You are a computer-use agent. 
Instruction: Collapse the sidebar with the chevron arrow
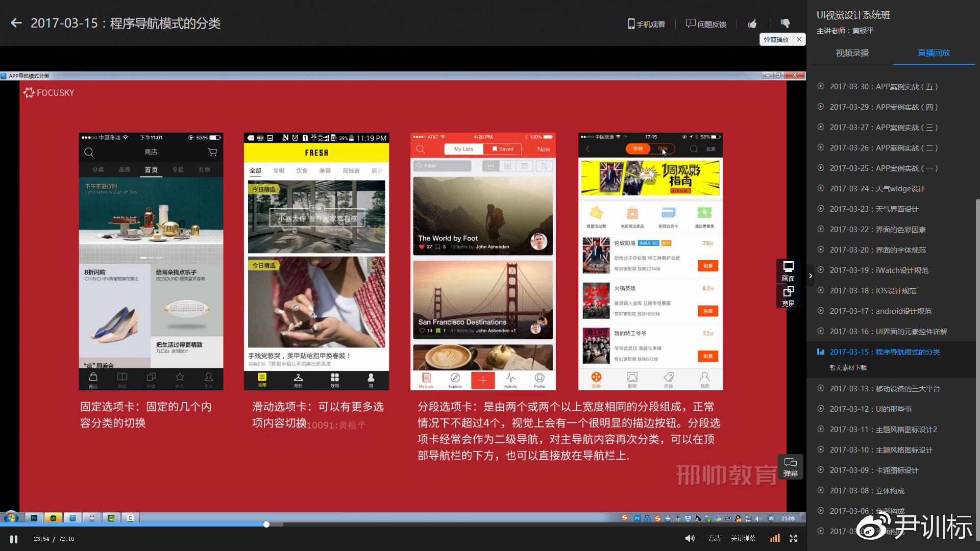(810, 276)
